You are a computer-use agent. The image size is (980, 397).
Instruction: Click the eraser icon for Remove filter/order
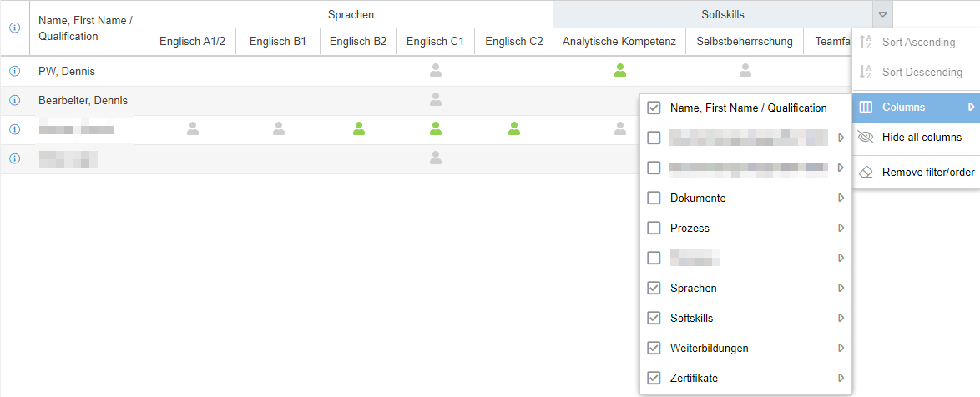click(866, 172)
